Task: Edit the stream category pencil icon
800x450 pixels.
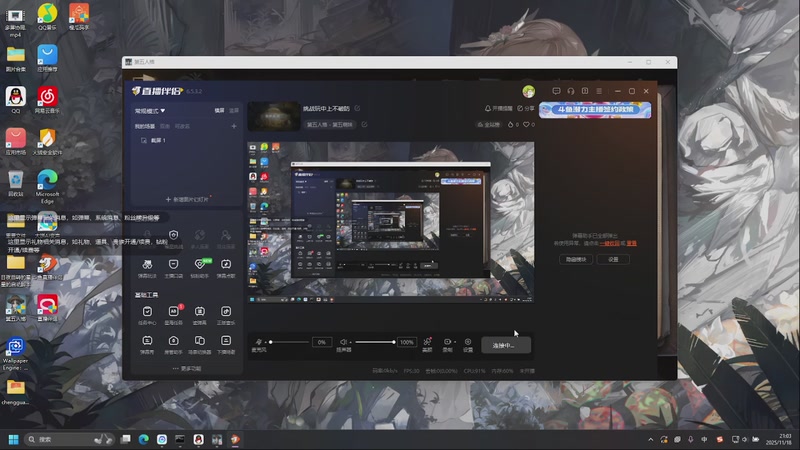Action: [x=364, y=124]
